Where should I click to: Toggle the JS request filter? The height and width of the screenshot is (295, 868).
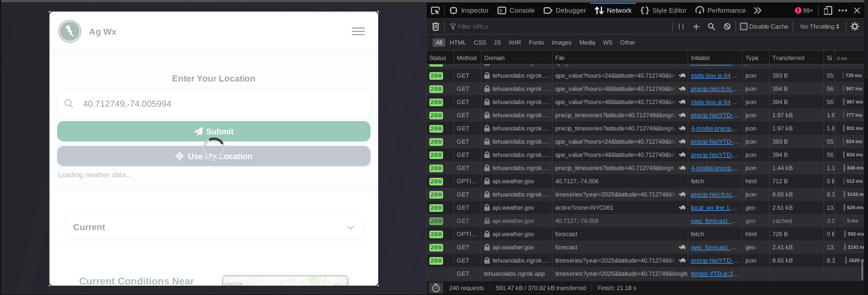coord(497,42)
